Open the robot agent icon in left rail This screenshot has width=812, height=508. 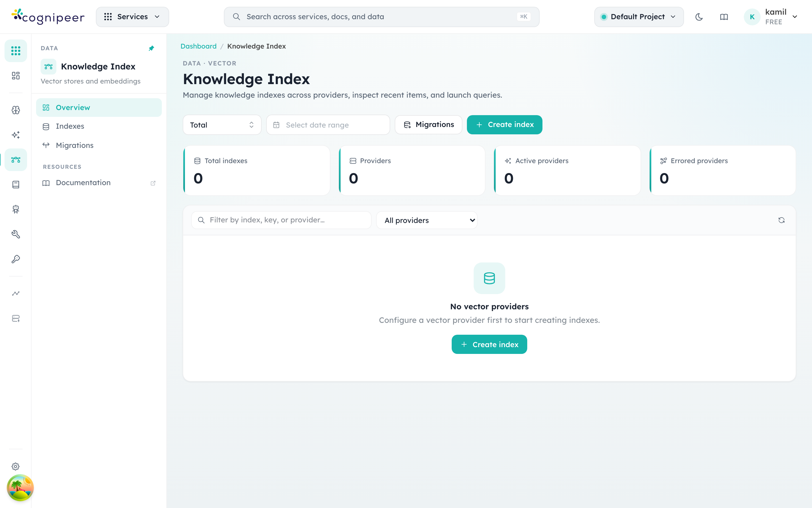[x=16, y=209]
